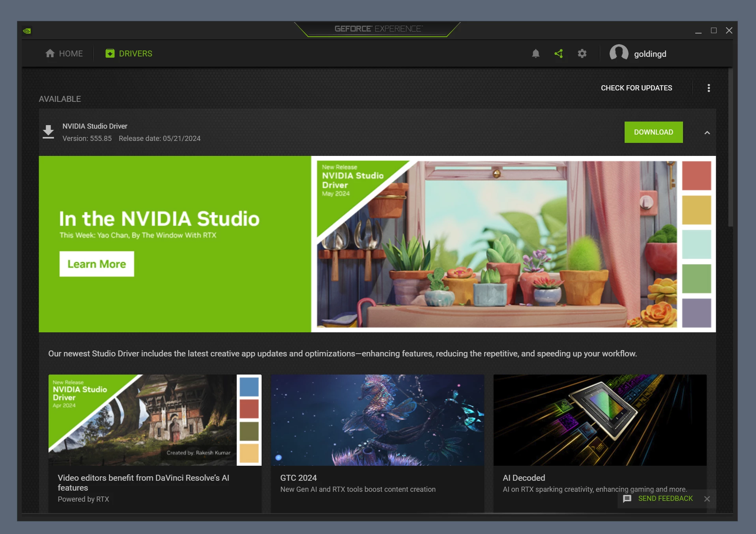Click the light teal swatch in banner
Screen dimensions: 756x534
click(696, 244)
